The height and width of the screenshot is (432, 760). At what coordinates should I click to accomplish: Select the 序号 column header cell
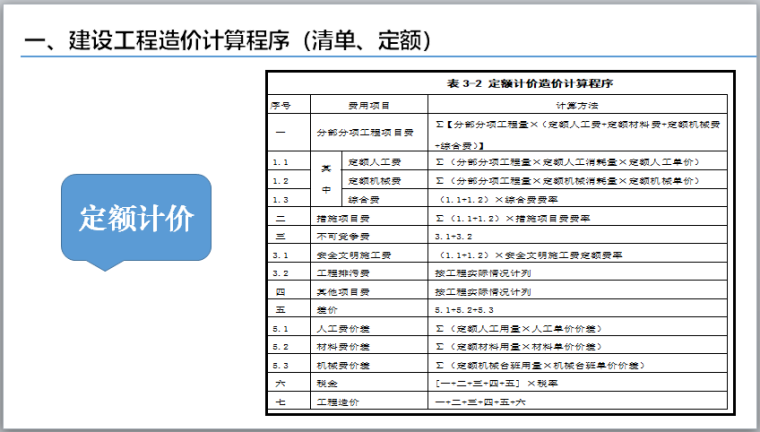click(288, 105)
